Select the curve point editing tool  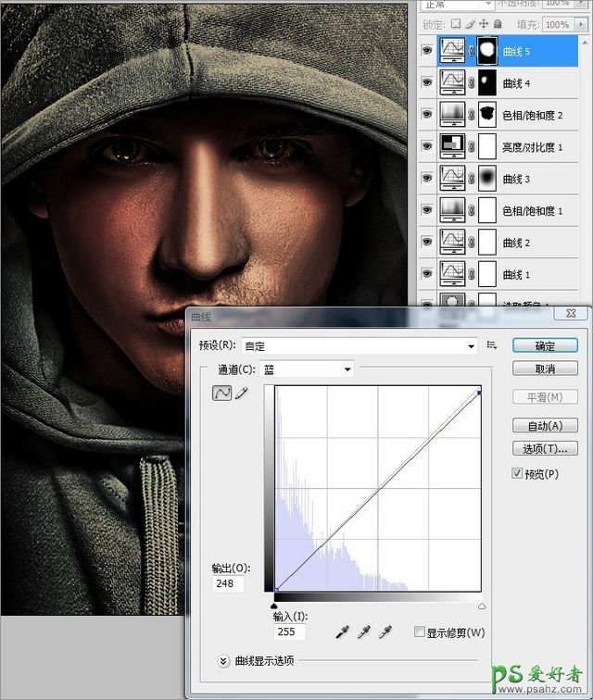click(x=222, y=393)
